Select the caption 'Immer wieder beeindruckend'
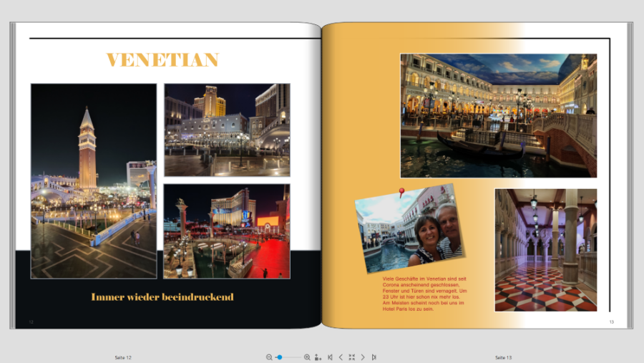The image size is (644, 363). coord(162,297)
